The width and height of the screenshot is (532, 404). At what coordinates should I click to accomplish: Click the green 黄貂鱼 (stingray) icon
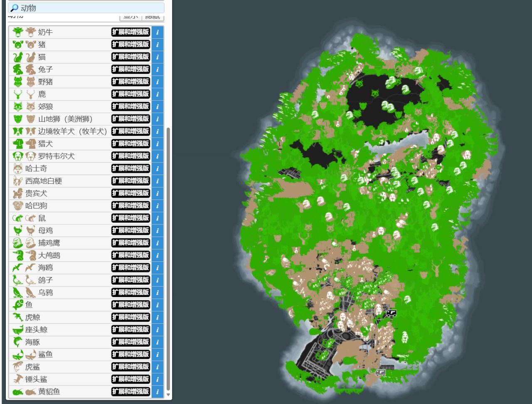click(17, 392)
